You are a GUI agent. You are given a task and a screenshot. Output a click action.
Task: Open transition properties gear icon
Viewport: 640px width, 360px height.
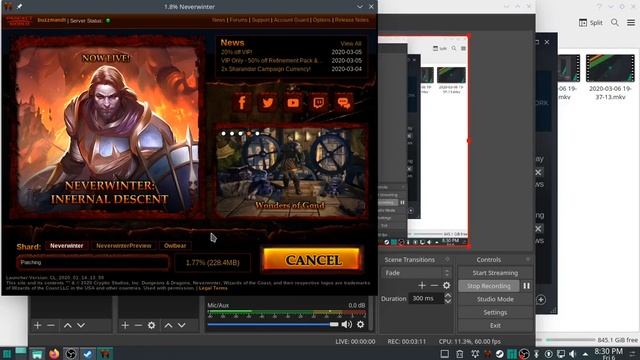[447, 285]
